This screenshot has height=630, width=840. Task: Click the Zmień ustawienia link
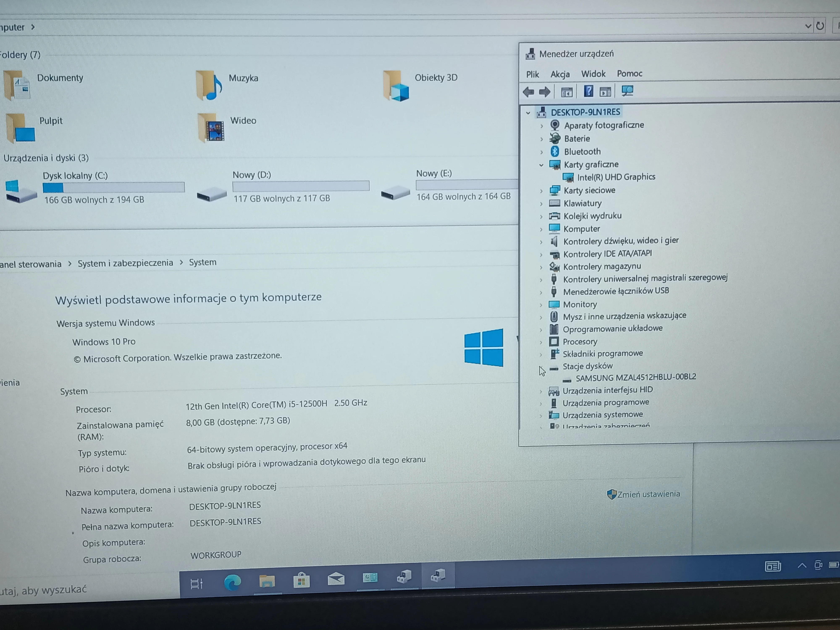[x=648, y=494]
